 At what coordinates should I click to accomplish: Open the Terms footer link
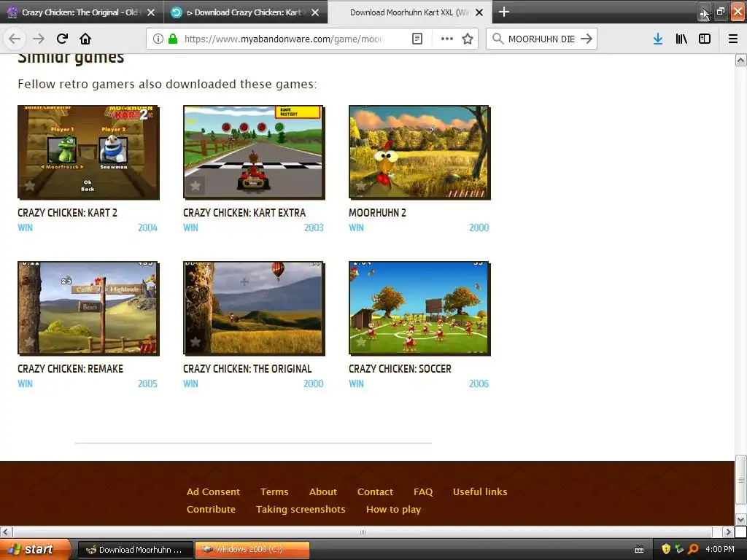point(274,491)
